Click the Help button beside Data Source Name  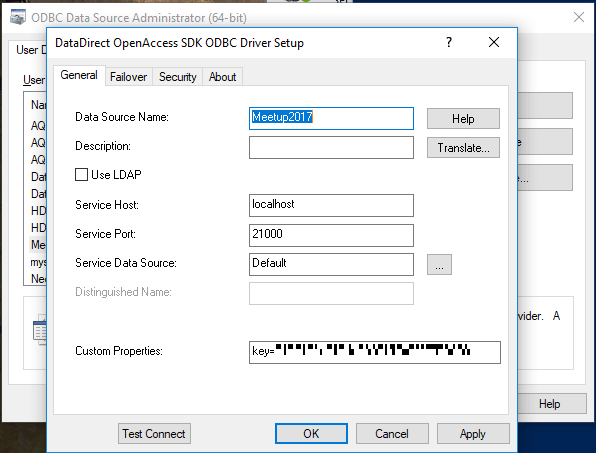pos(463,119)
